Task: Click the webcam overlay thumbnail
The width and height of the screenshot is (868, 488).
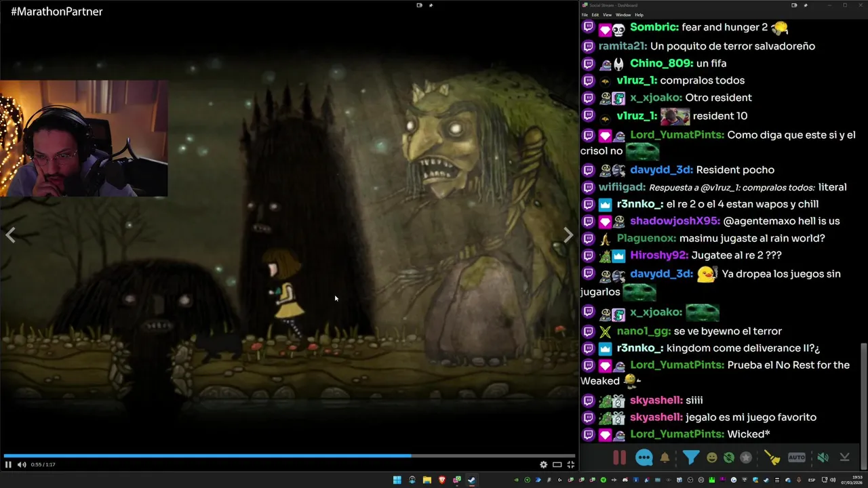Action: (x=83, y=138)
